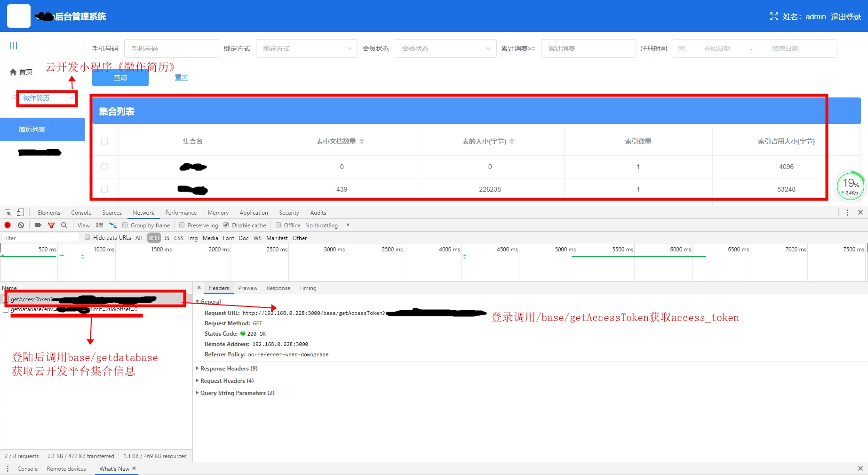Toggle the device toolbar icon in DevTools
The image size is (868, 475).
20,213
